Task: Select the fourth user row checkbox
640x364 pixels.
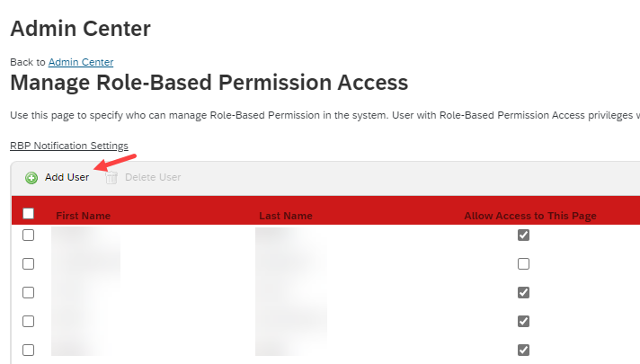Action: click(28, 322)
